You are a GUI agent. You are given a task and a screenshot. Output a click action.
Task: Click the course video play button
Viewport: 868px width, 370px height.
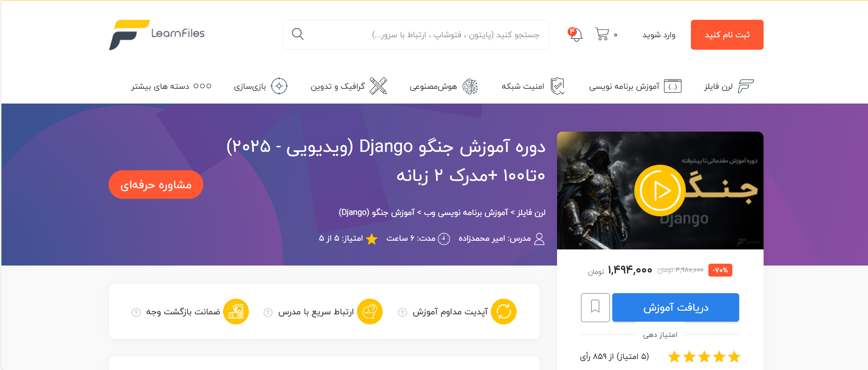(x=660, y=191)
